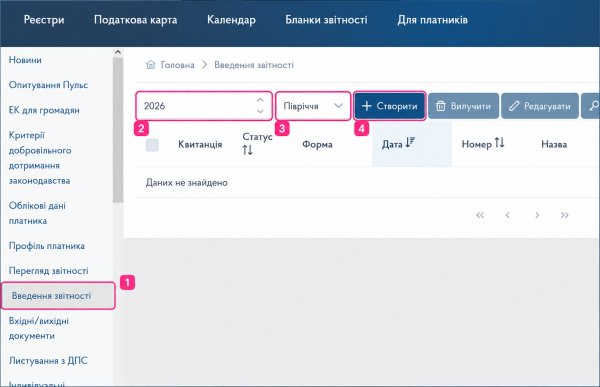This screenshot has width=600, height=387.
Task: Open the Бланки звітності menu
Action: click(326, 20)
